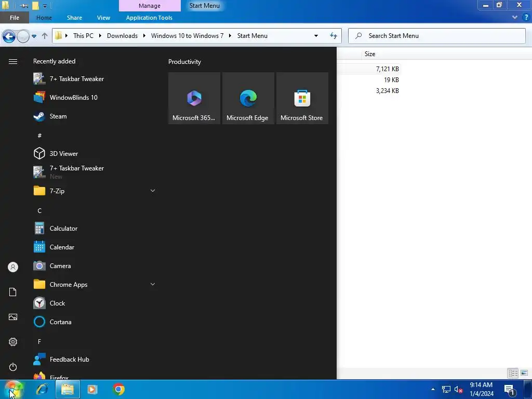Viewport: 532px width, 399px height.
Task: Click Windows 10 to Windows 7 breadcrumb
Action: 187,36
